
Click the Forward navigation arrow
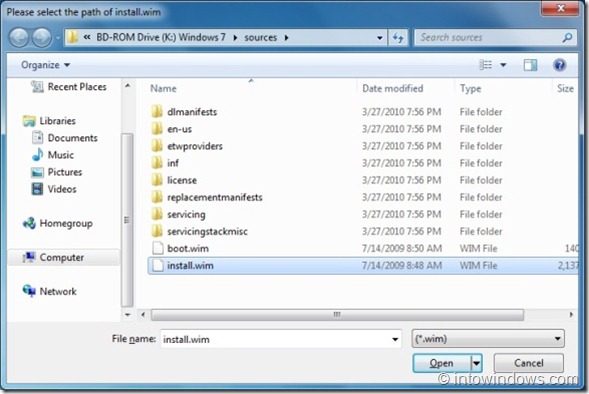tap(41, 38)
